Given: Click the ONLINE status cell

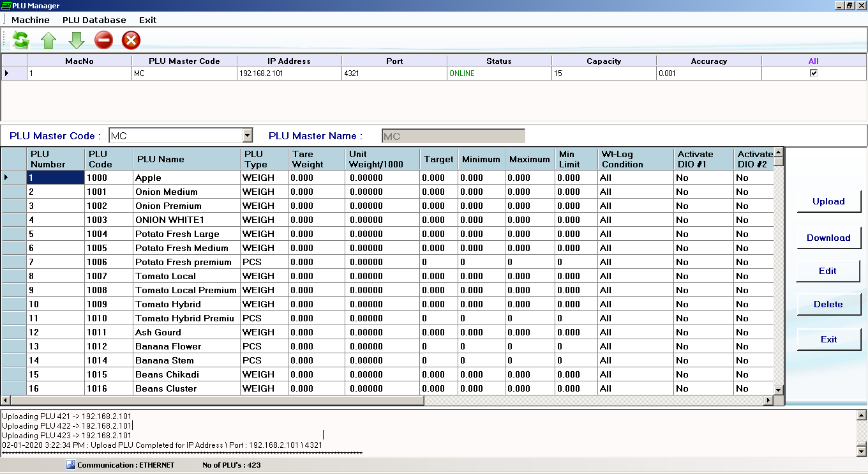Looking at the screenshot, I should (x=499, y=73).
